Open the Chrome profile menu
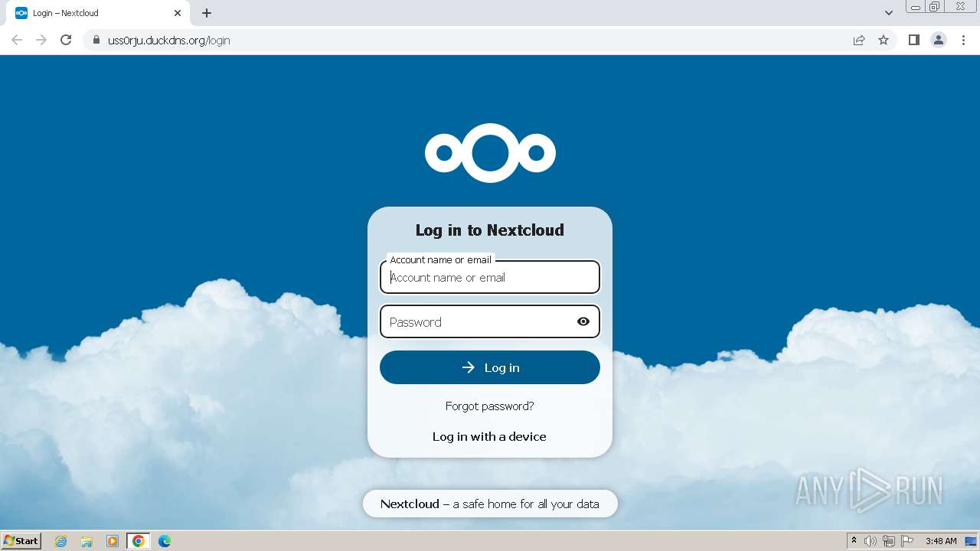Image resolution: width=980 pixels, height=551 pixels. (x=939, y=40)
